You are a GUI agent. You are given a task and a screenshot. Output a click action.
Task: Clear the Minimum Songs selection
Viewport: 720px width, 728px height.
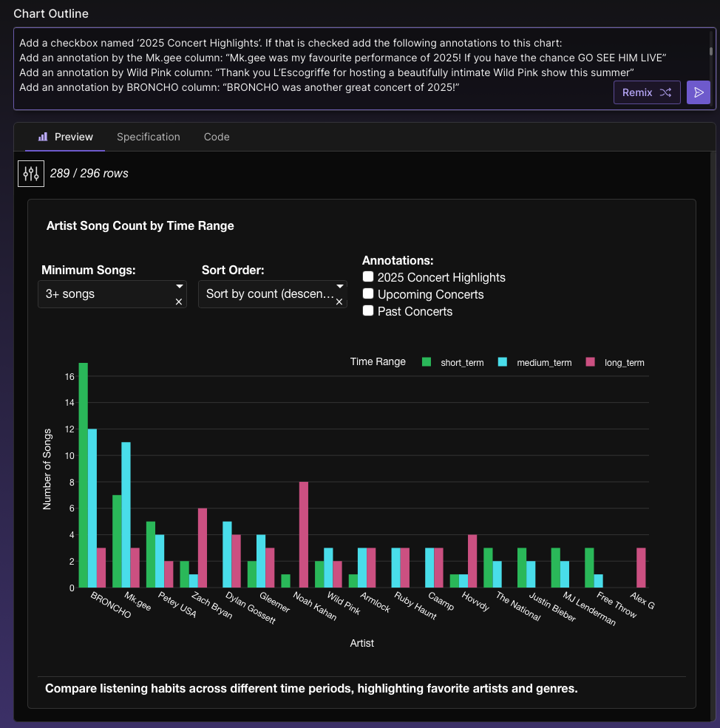pyautogui.click(x=179, y=302)
